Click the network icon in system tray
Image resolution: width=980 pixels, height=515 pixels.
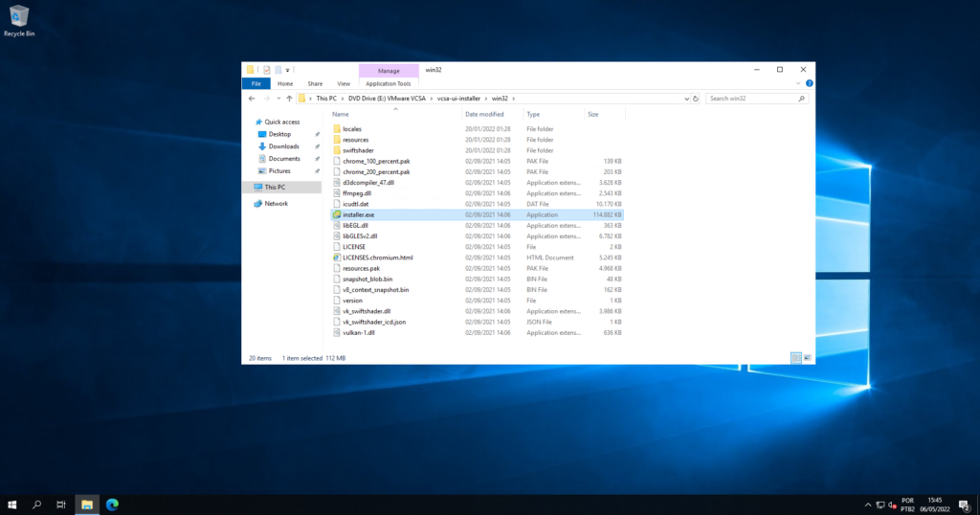pos(880,505)
